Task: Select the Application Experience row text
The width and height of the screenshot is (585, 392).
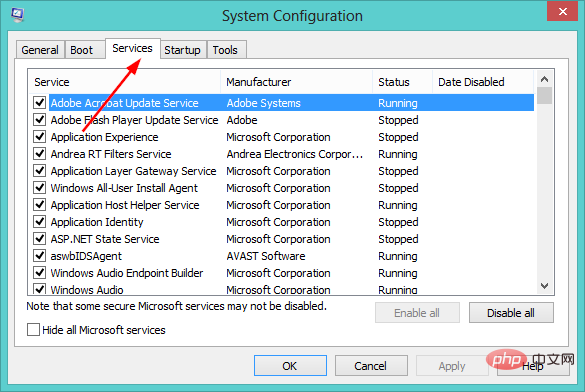Action: pos(104,137)
